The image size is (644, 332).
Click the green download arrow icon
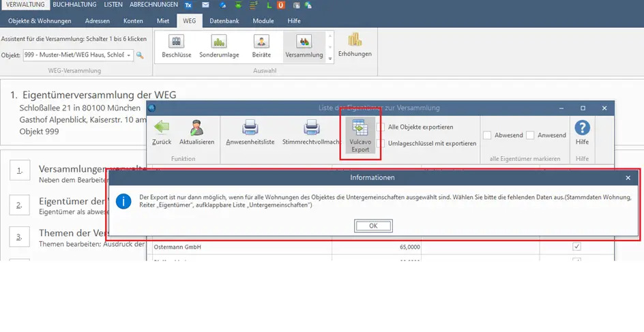pyautogui.click(x=238, y=5)
